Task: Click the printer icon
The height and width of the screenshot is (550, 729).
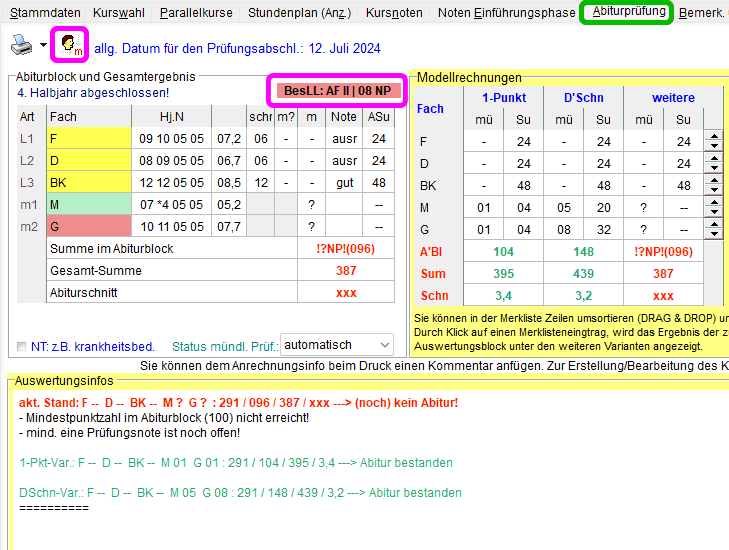Action: pos(21,45)
